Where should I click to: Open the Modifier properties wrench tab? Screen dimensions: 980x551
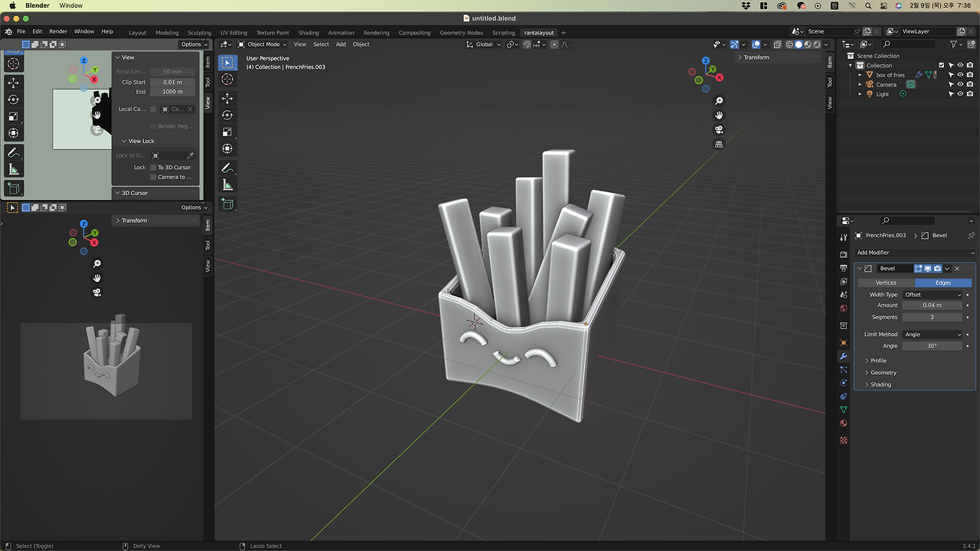pos(844,357)
